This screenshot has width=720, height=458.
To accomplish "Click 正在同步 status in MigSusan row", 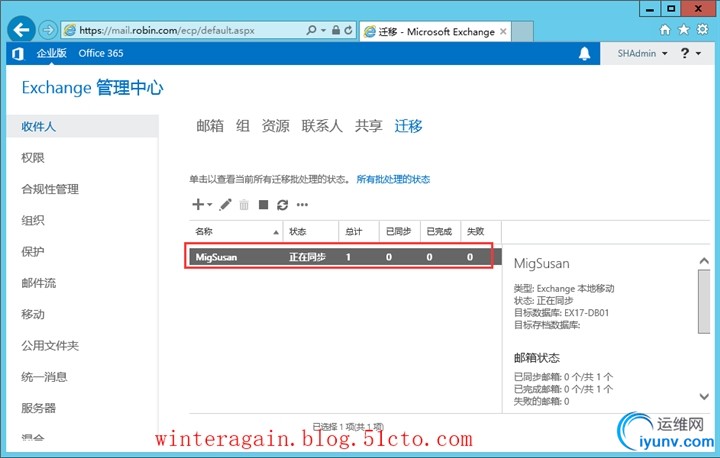I will click(307, 257).
